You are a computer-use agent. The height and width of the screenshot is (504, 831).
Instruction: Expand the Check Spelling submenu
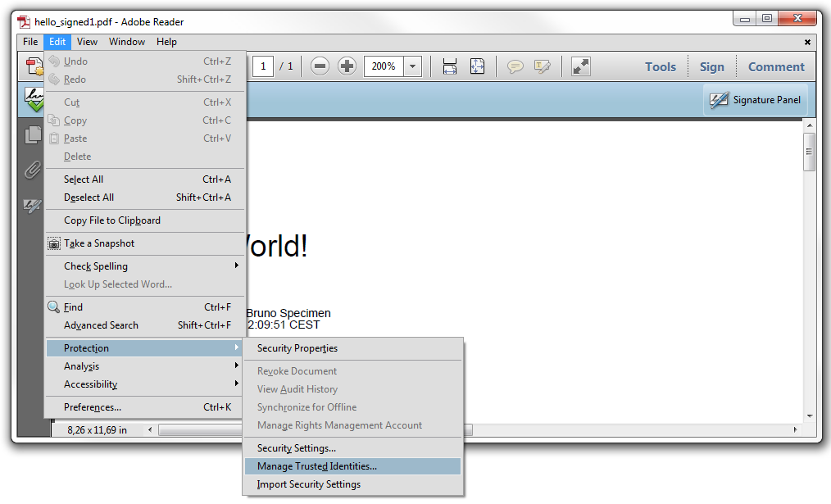coord(145,266)
